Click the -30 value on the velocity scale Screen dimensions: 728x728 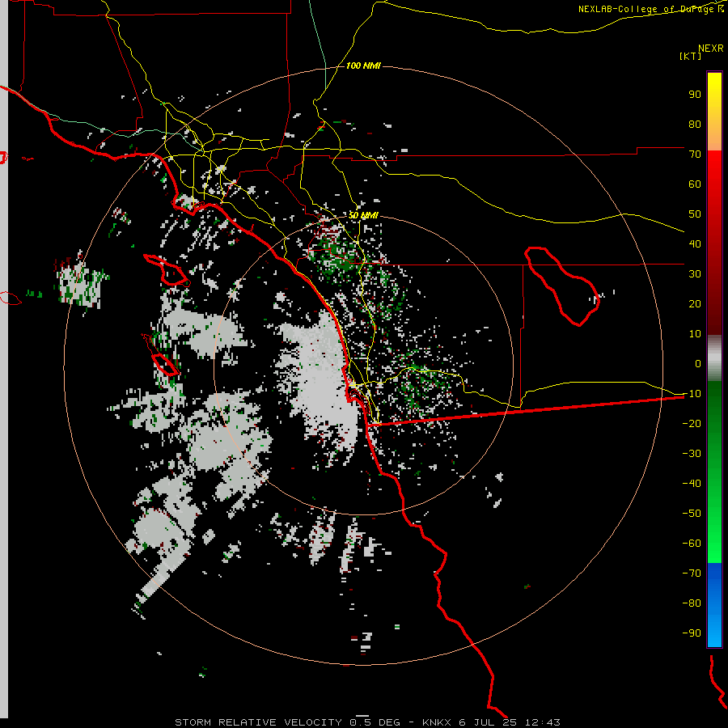pos(692,454)
